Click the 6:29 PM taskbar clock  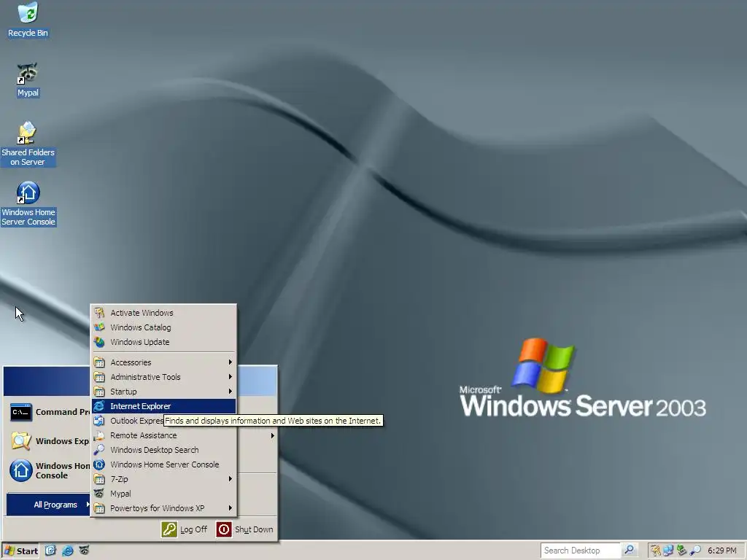coord(721,551)
